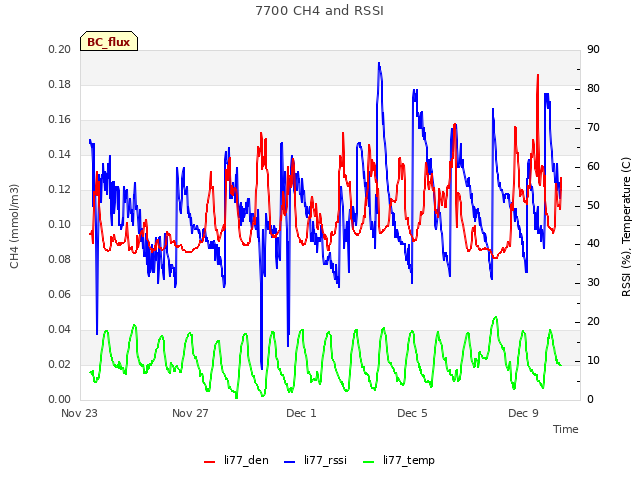Screen dimensions: 640x480
Task: Click the 'Dec 9' x-axis label
Action: click(x=523, y=413)
